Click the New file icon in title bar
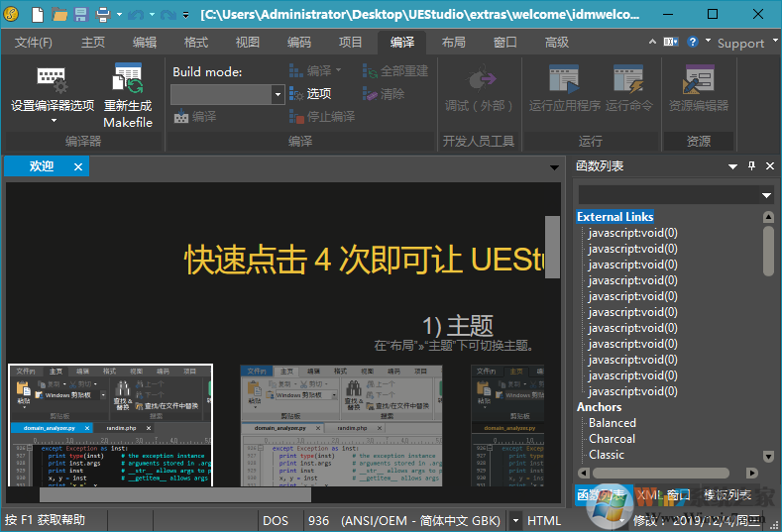The image size is (782, 532). click(x=38, y=15)
